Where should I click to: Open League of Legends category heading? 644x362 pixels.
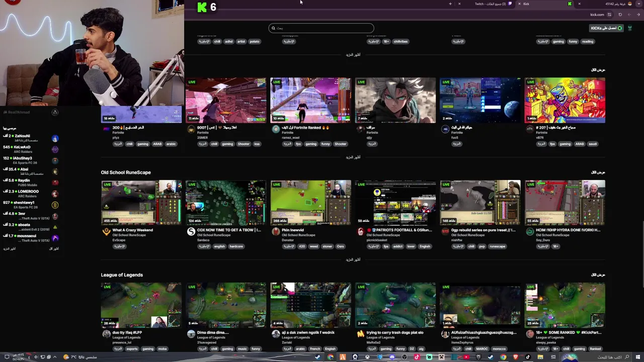[x=122, y=275]
